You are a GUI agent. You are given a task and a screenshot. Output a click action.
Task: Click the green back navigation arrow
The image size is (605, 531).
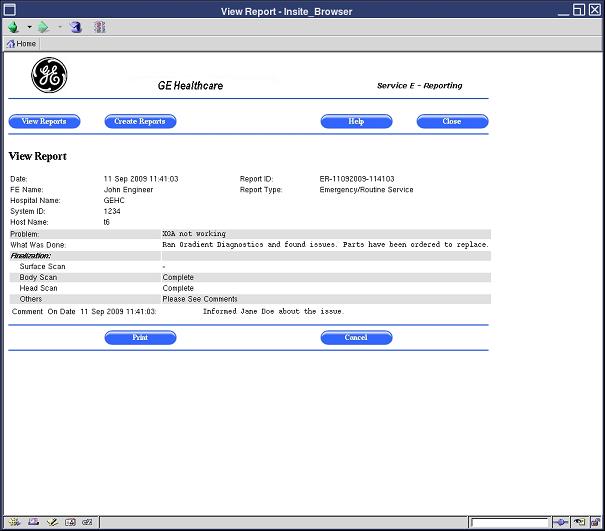[13, 27]
